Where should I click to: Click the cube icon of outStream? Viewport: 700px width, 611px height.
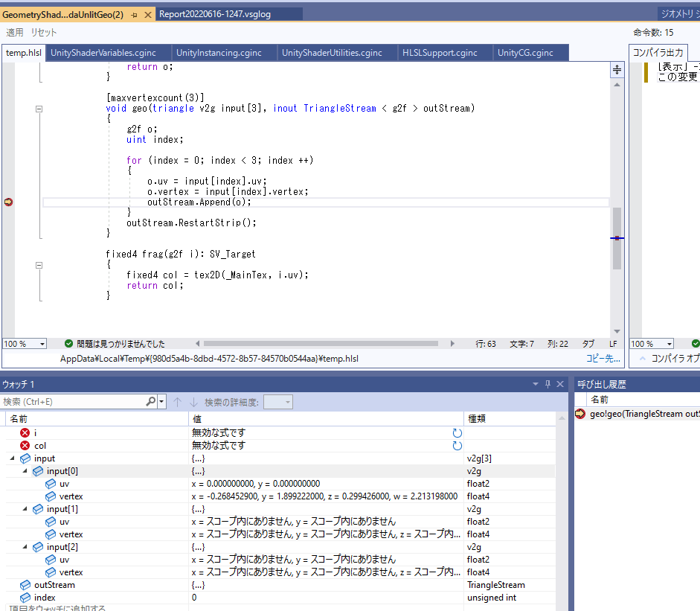25,585
